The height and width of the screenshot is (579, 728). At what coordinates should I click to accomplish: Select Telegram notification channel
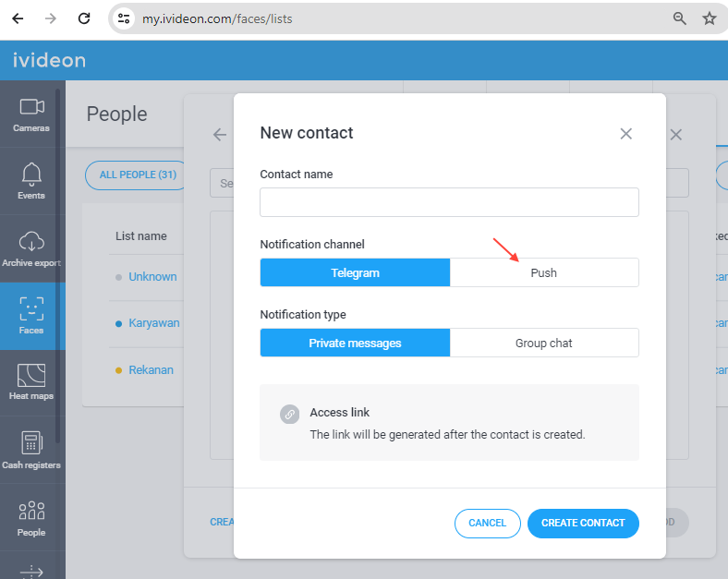355,272
